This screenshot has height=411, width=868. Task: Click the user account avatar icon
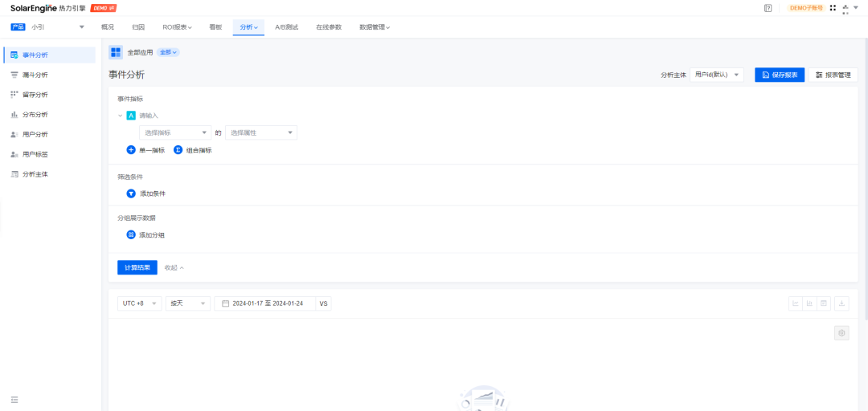click(845, 8)
